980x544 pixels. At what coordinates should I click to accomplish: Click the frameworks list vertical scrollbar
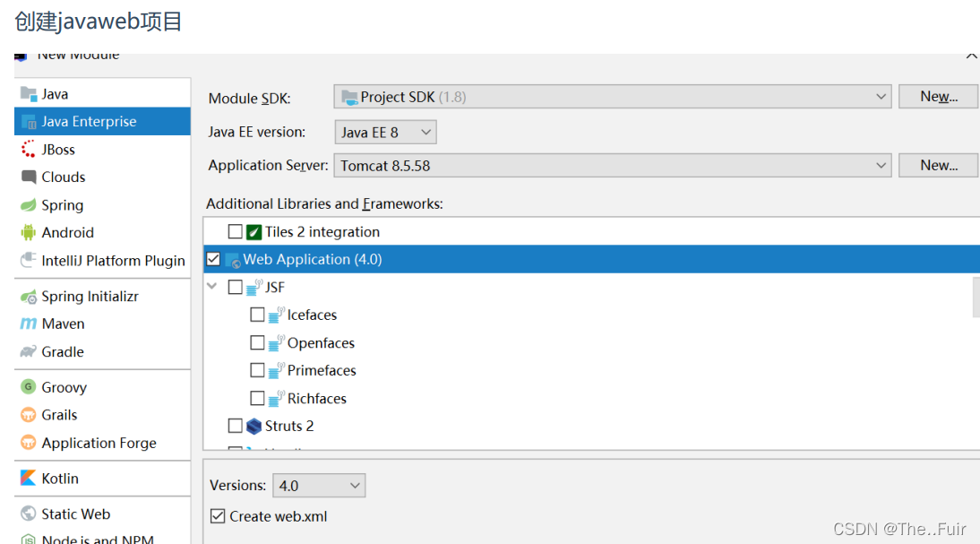coord(976,297)
